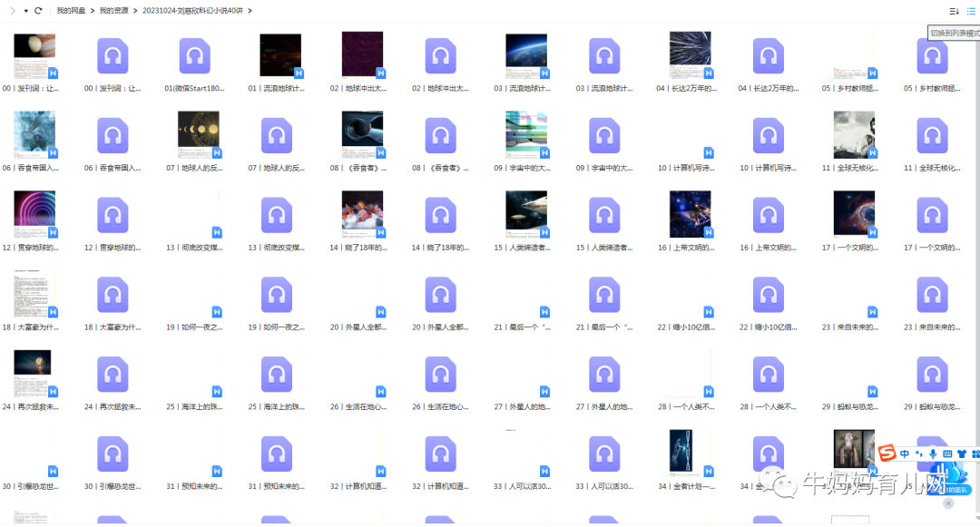
Task: Switch to list view mode icon
Action: click(x=971, y=11)
